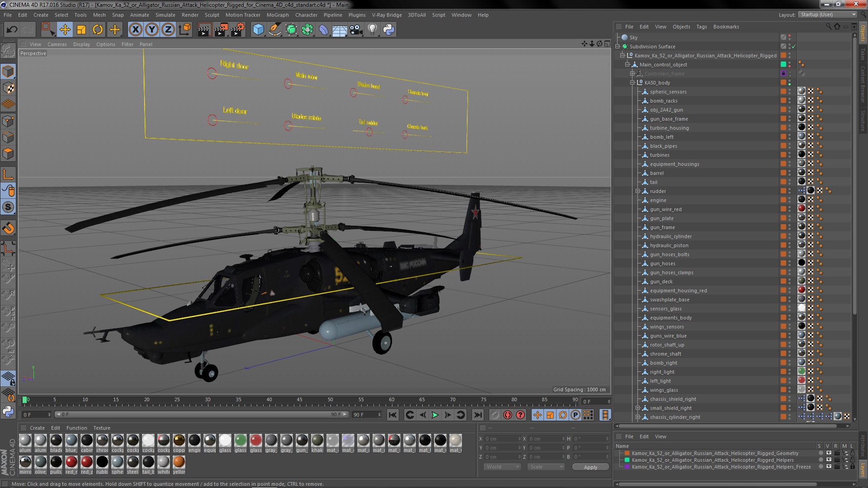The width and height of the screenshot is (868, 488).
Task: Toggle Helpers_Freeze layer lock icon
Action: 853,466
